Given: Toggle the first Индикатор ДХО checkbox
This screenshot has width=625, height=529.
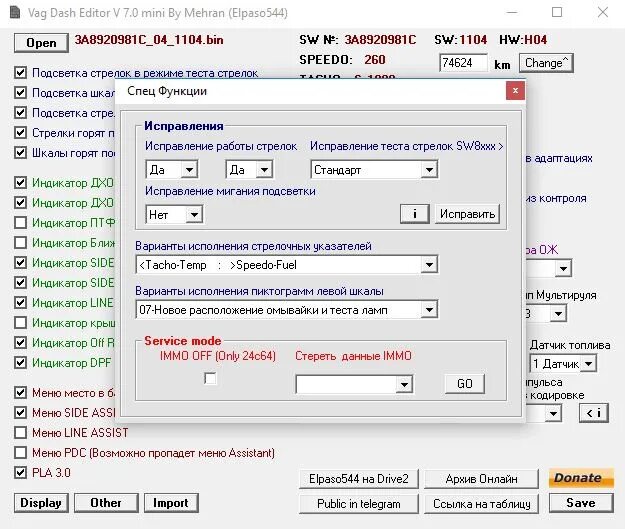Looking at the screenshot, I should [x=20, y=183].
